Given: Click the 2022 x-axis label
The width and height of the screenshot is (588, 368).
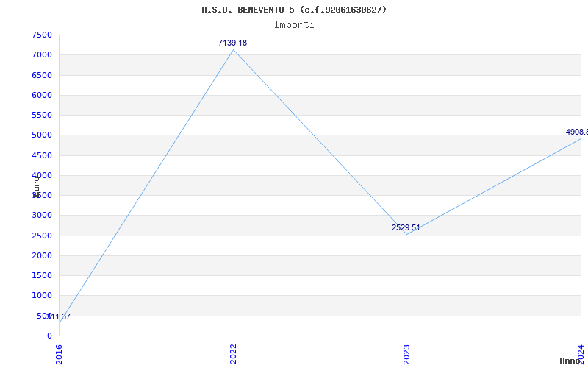Looking at the screenshot, I should pos(233,354).
